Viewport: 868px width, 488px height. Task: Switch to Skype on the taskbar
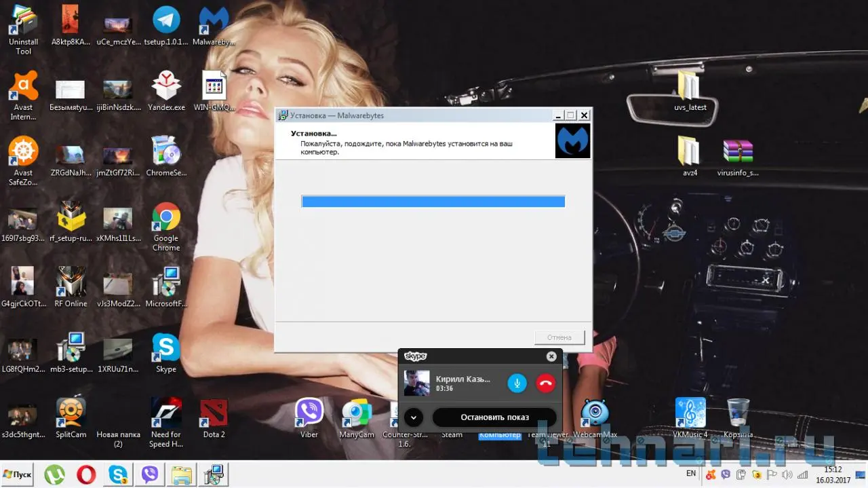click(118, 474)
